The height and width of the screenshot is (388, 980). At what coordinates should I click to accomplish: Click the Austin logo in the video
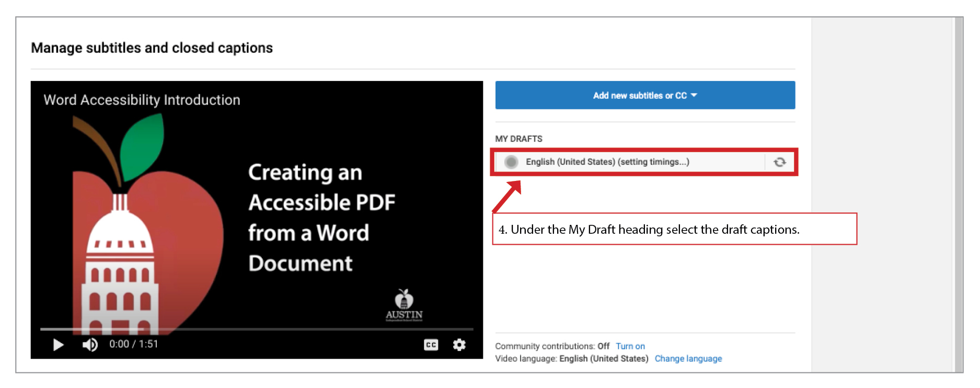click(x=404, y=305)
